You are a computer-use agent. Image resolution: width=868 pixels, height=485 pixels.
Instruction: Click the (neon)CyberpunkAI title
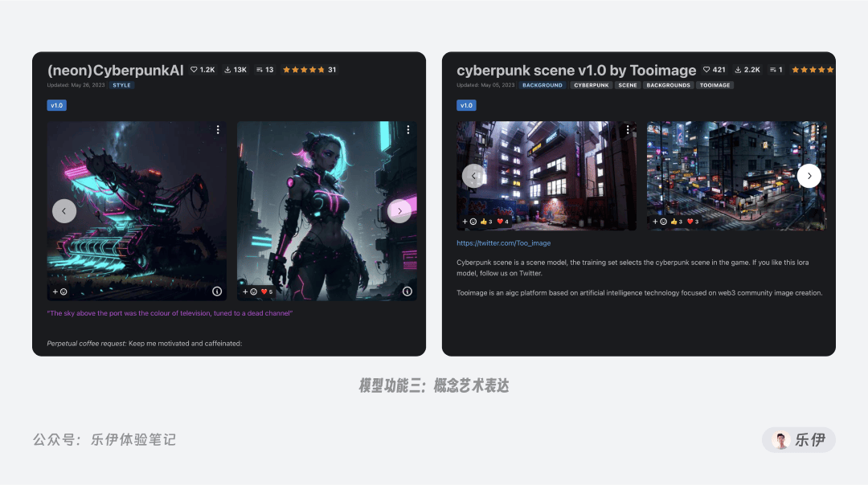pyautogui.click(x=115, y=70)
